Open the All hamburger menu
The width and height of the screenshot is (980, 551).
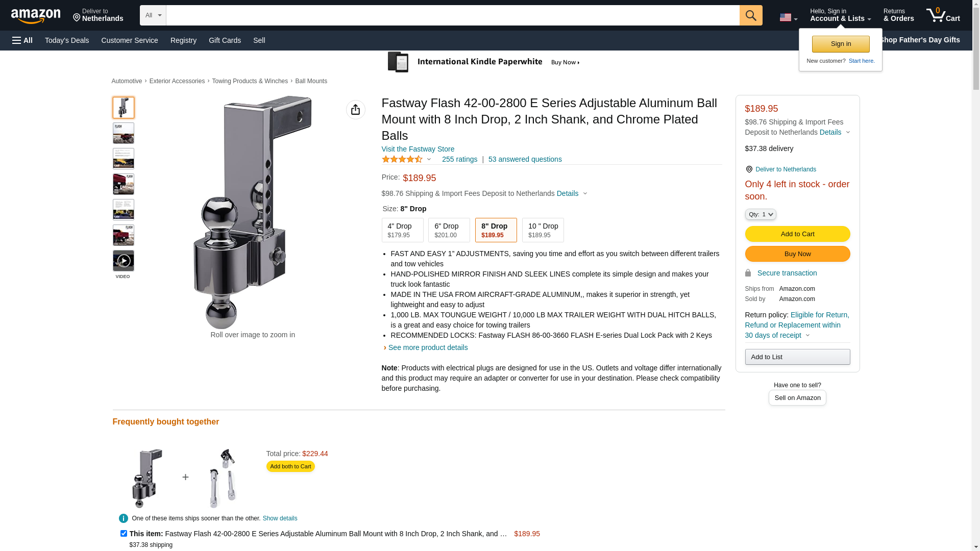click(22, 40)
